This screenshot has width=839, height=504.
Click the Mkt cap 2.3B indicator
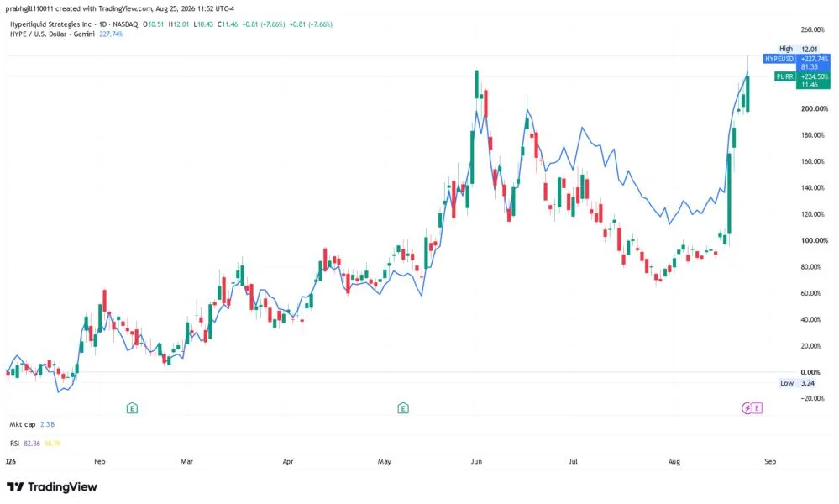click(x=32, y=424)
